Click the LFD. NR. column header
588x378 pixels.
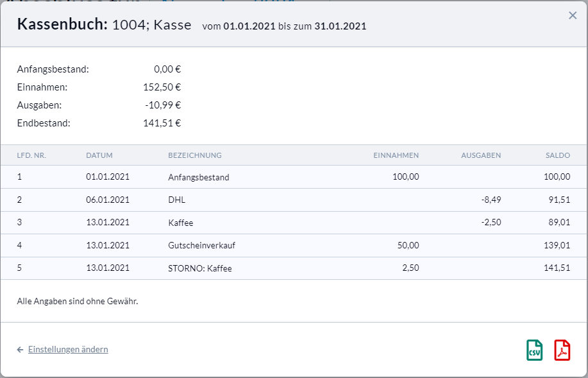point(31,155)
